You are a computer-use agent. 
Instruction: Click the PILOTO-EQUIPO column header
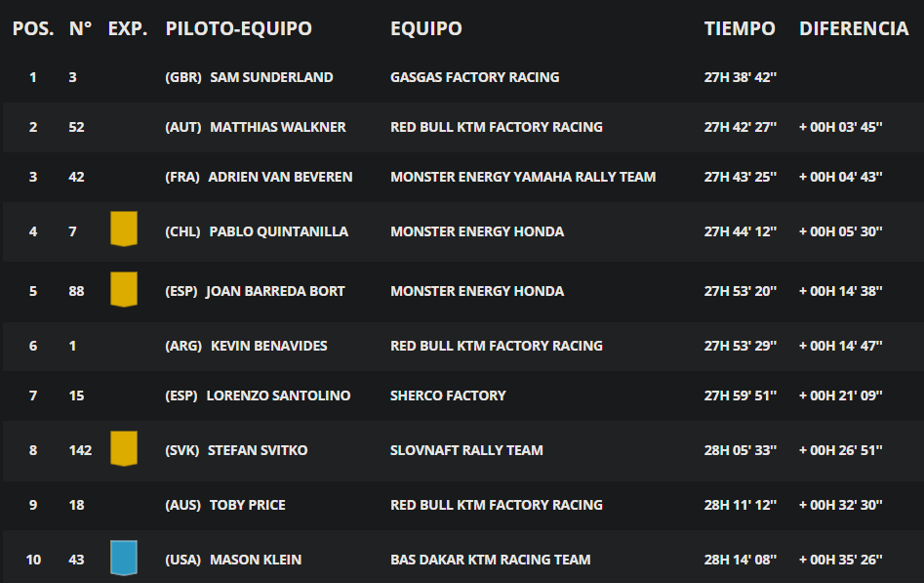pyautogui.click(x=239, y=28)
